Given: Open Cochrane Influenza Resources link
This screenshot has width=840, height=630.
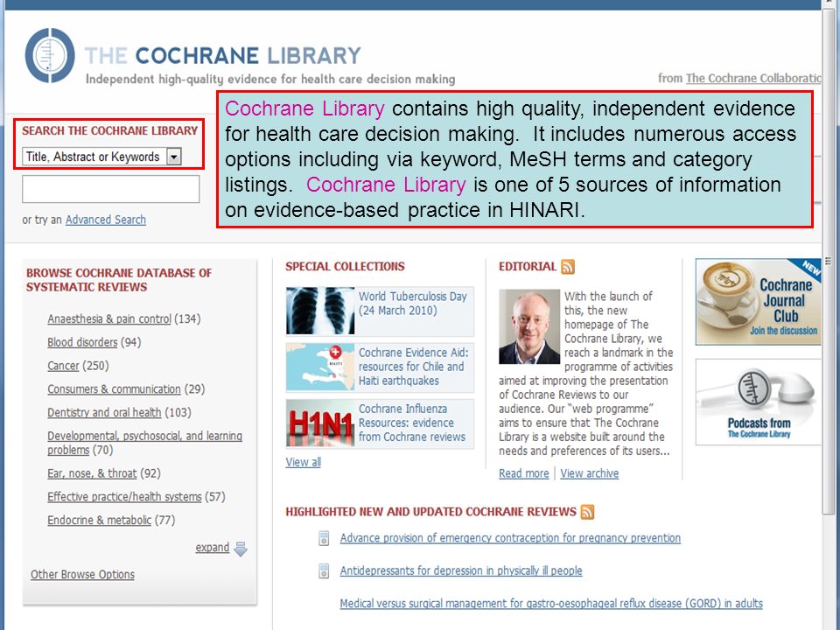Looking at the screenshot, I should [412, 423].
